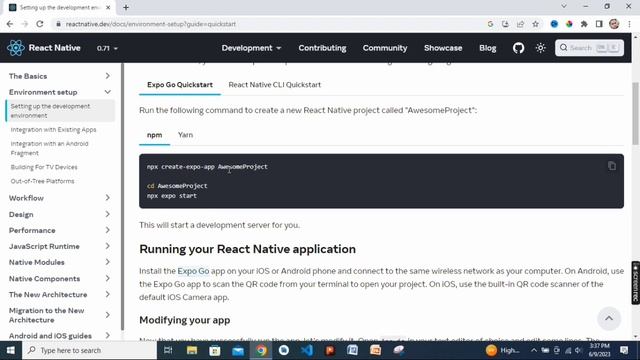Open the tab search chevron in title bar
Image resolution: width=640 pixels, height=360 pixels.
tap(564, 6)
